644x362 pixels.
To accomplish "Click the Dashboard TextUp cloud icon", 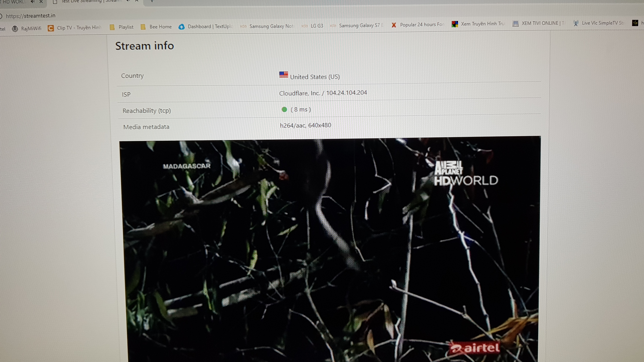I will point(181,26).
